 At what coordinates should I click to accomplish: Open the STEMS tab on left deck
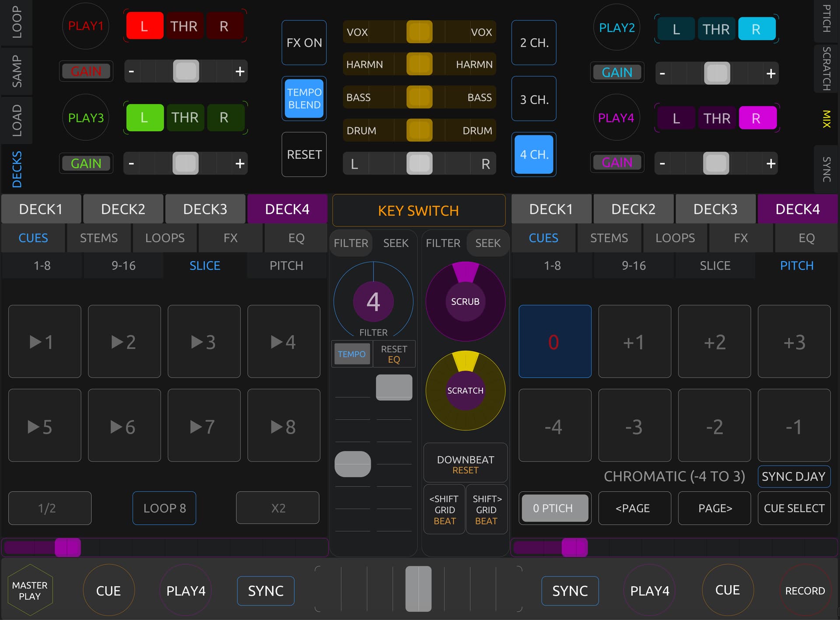click(99, 238)
